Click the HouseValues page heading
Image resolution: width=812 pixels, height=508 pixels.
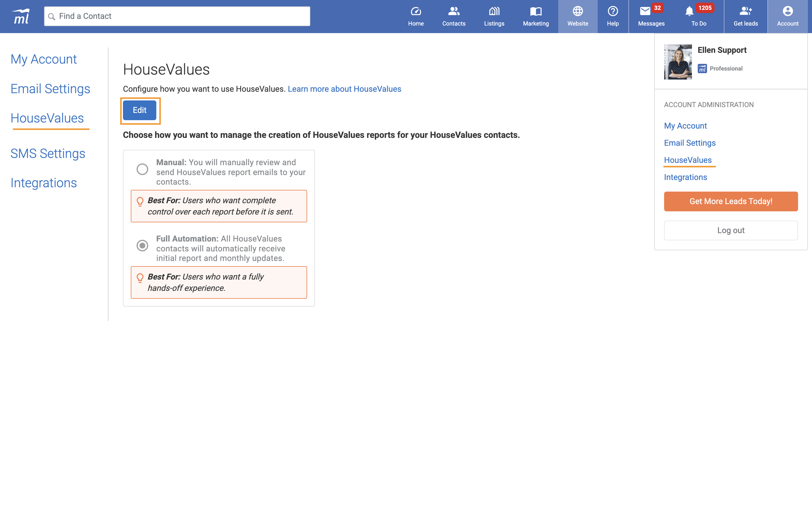click(166, 70)
